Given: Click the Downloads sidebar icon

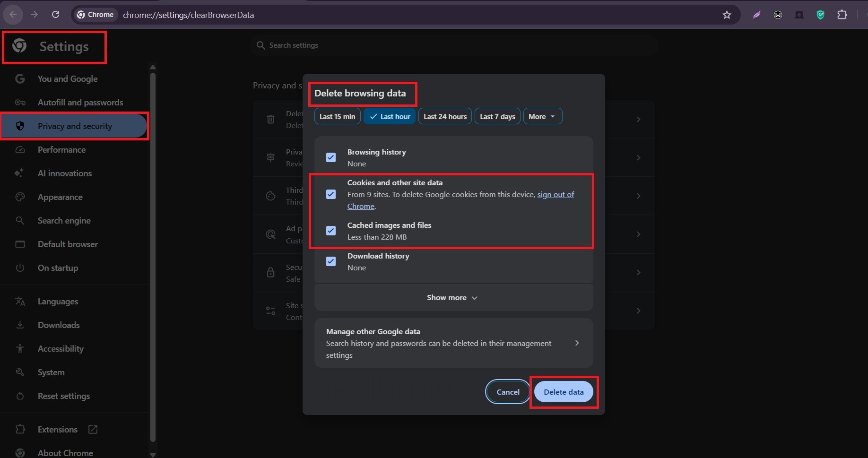Looking at the screenshot, I should pyautogui.click(x=20, y=325).
